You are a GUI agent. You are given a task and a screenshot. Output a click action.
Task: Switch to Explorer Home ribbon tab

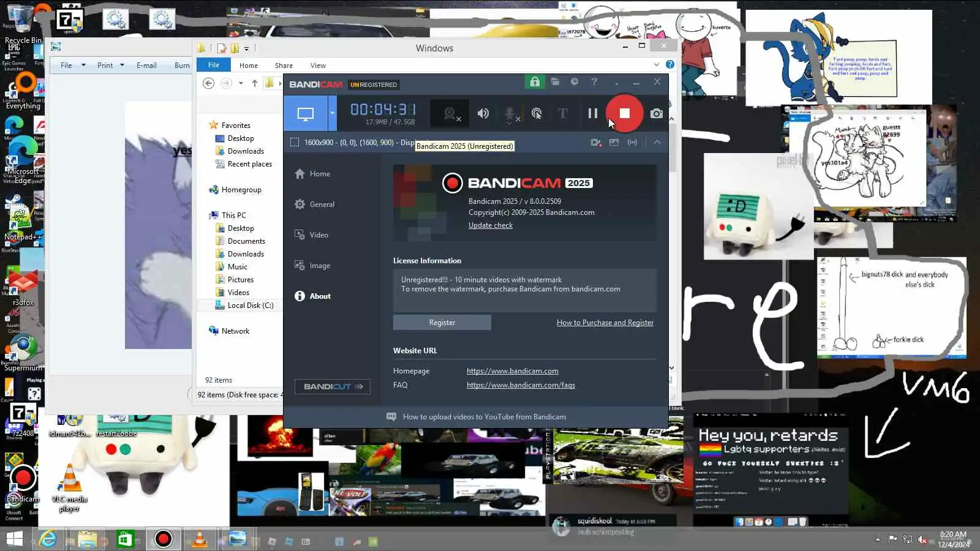coord(249,66)
